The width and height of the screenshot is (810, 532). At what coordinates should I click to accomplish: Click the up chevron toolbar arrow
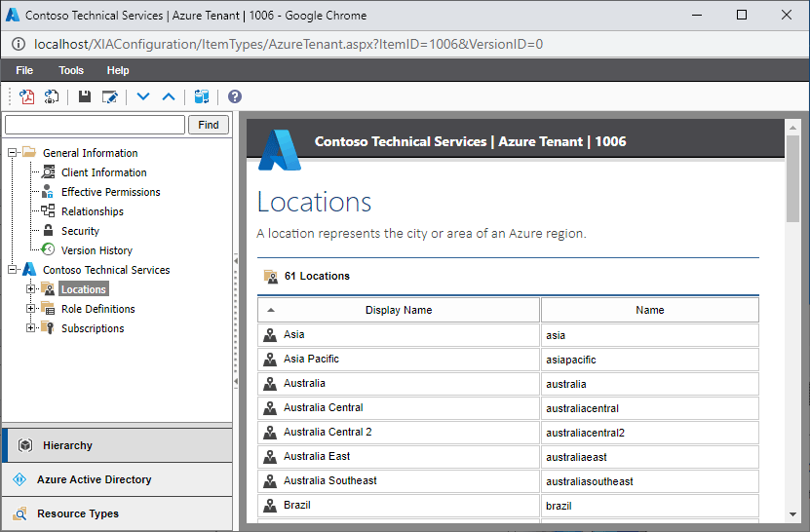click(x=169, y=96)
